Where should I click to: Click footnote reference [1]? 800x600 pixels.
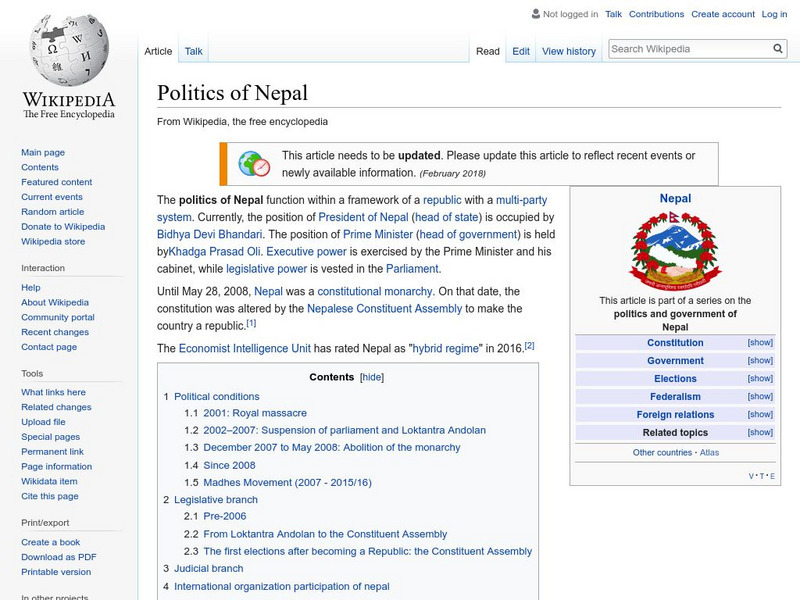pyautogui.click(x=251, y=323)
